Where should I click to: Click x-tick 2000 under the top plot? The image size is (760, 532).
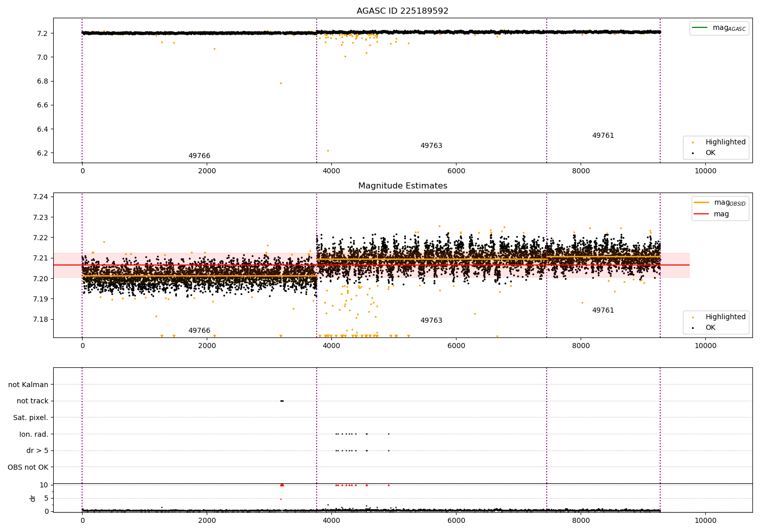(207, 171)
